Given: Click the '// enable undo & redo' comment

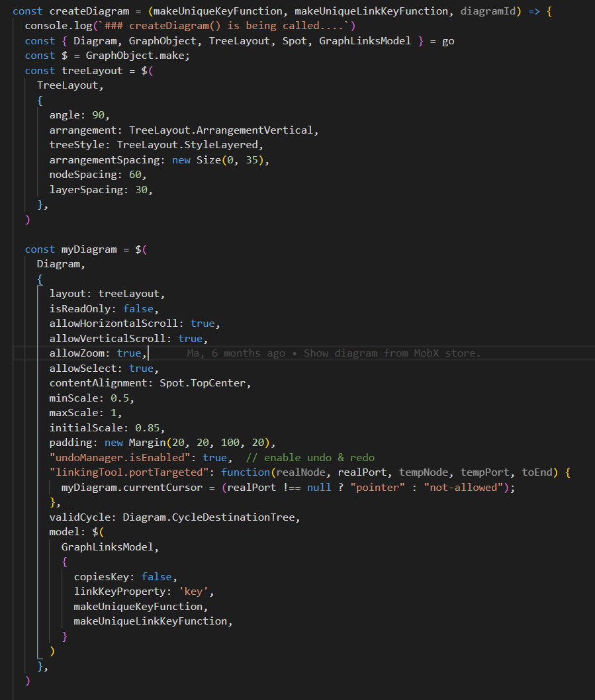Looking at the screenshot, I should pyautogui.click(x=310, y=458).
